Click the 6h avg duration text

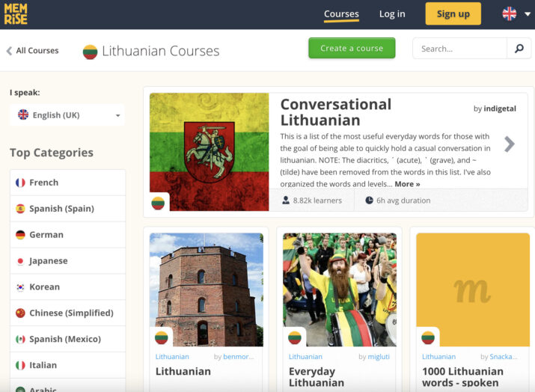coord(403,200)
